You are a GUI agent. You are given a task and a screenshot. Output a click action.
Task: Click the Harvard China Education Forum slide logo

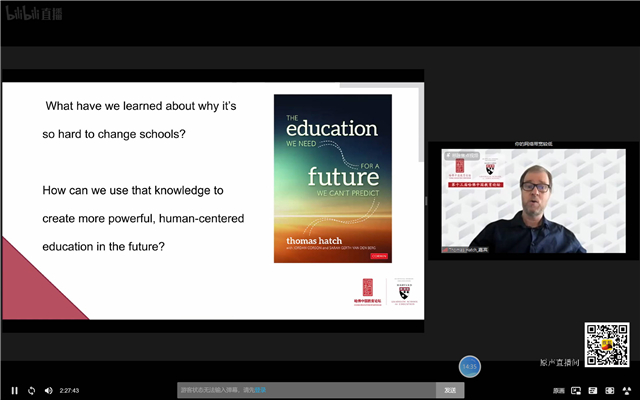click(x=368, y=291)
